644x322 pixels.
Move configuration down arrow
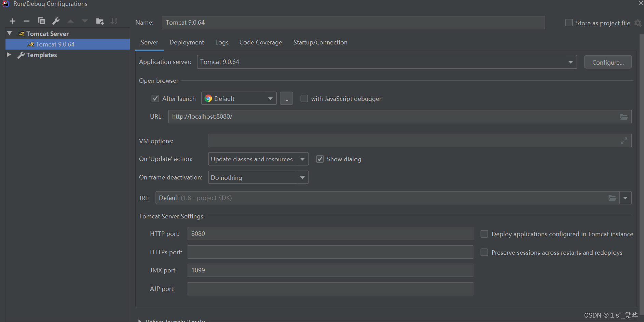(x=85, y=21)
